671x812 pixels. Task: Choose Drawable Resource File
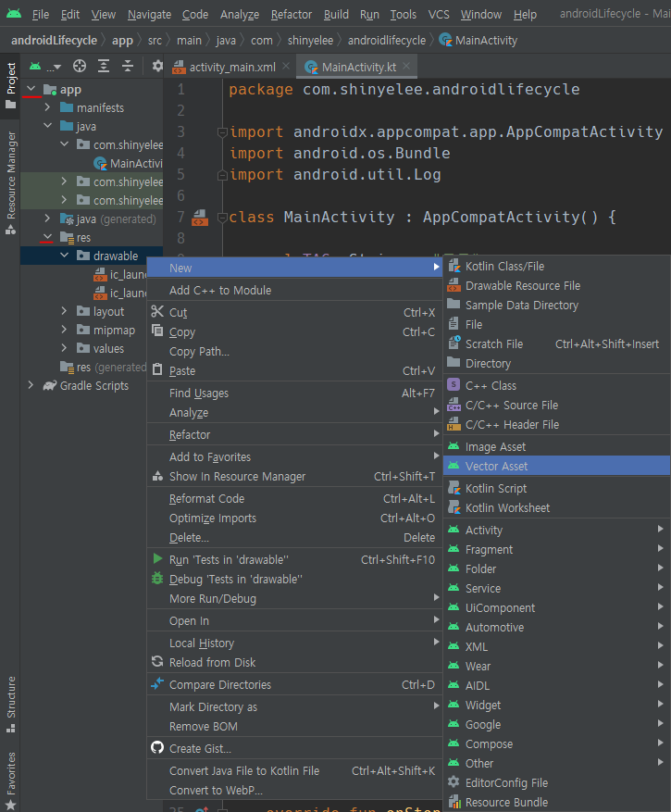tap(556, 286)
